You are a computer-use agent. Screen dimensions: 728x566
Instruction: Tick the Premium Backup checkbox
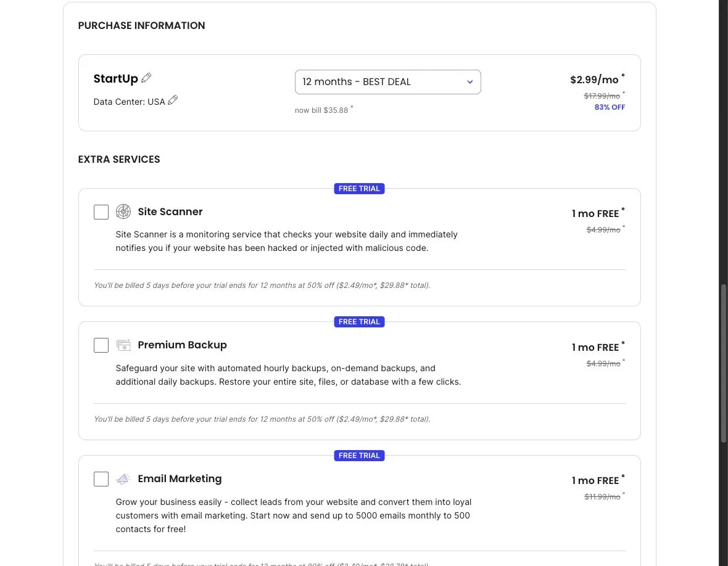[101, 345]
